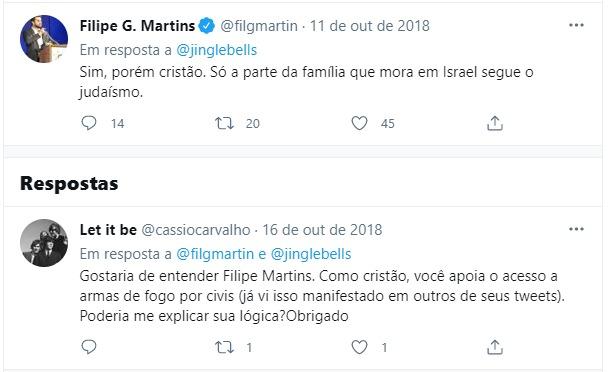Open Let it be profile avatar
This screenshot has height=372, width=608.
pyautogui.click(x=44, y=243)
